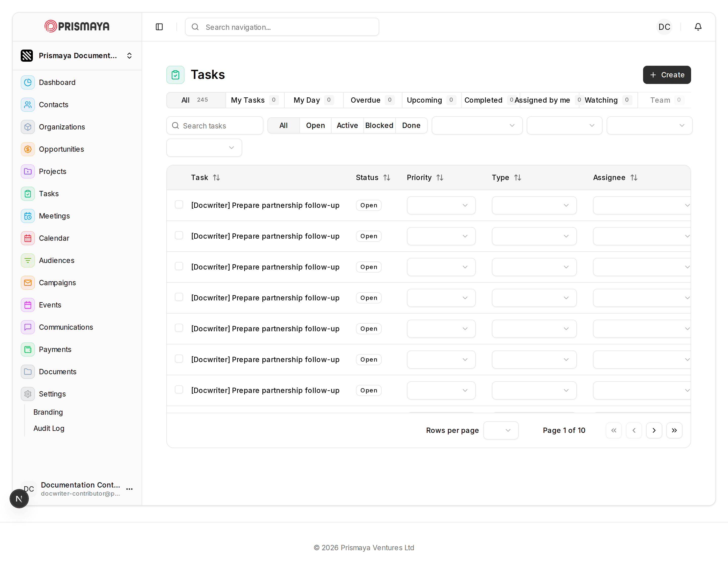728x573 pixels.
Task: Go to next page of tasks
Action: [654, 430]
